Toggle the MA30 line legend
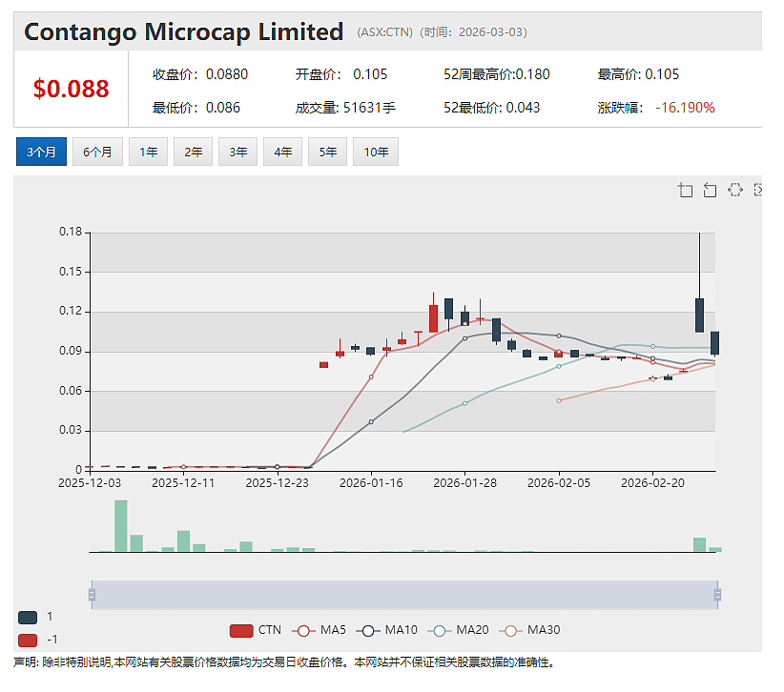Screen dimensions: 784x692 [x=529, y=630]
